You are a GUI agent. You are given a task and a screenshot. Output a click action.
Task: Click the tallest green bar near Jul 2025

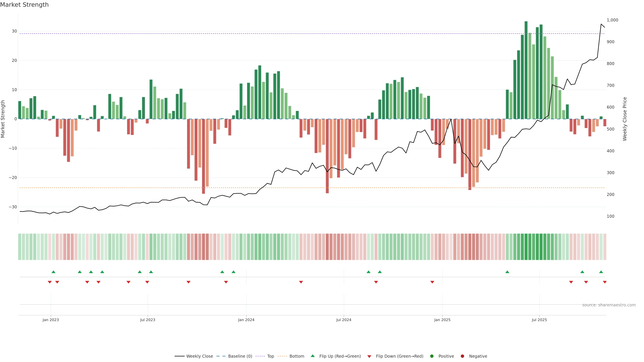point(526,70)
